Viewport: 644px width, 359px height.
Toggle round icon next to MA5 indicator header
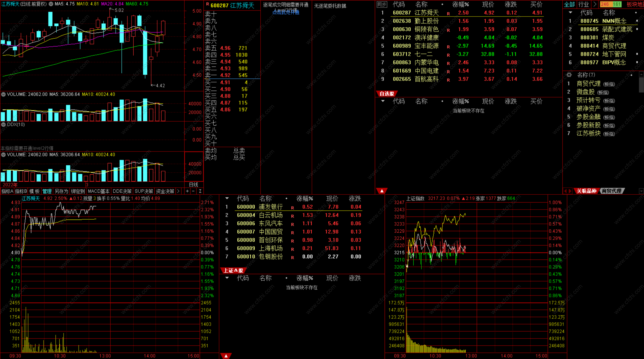point(51,4)
